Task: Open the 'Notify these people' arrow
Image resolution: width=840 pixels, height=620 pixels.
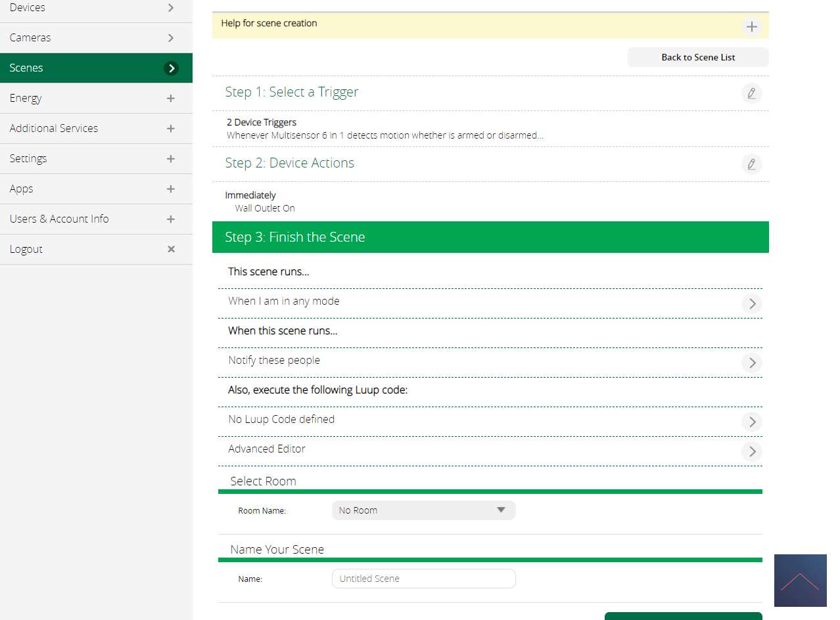Action: coord(751,363)
